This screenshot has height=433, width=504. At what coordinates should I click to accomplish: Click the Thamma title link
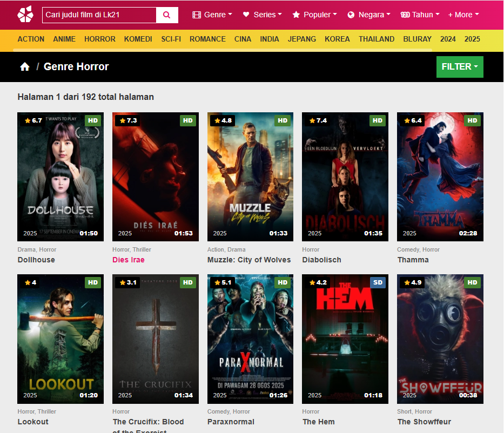[x=413, y=260]
